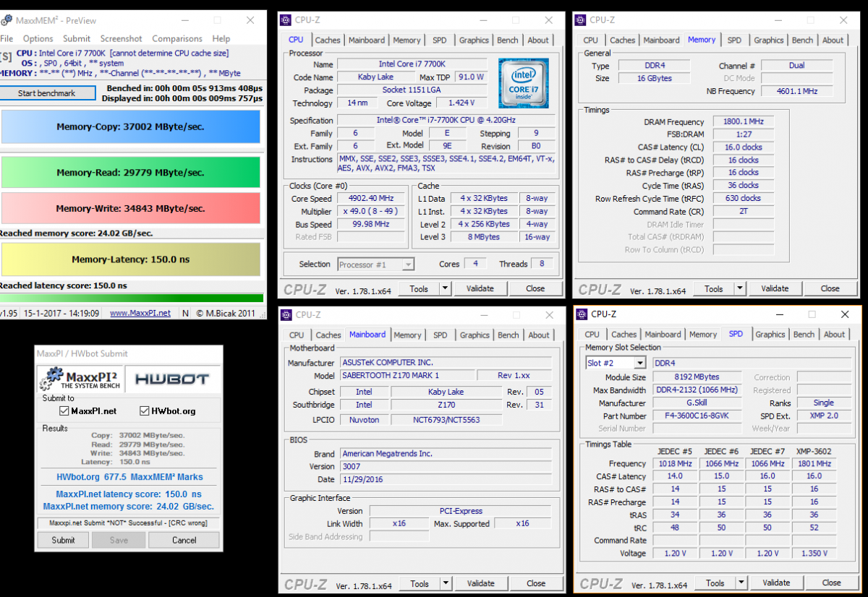Click the Part Number F4-3600C16-8GVK

click(697, 416)
